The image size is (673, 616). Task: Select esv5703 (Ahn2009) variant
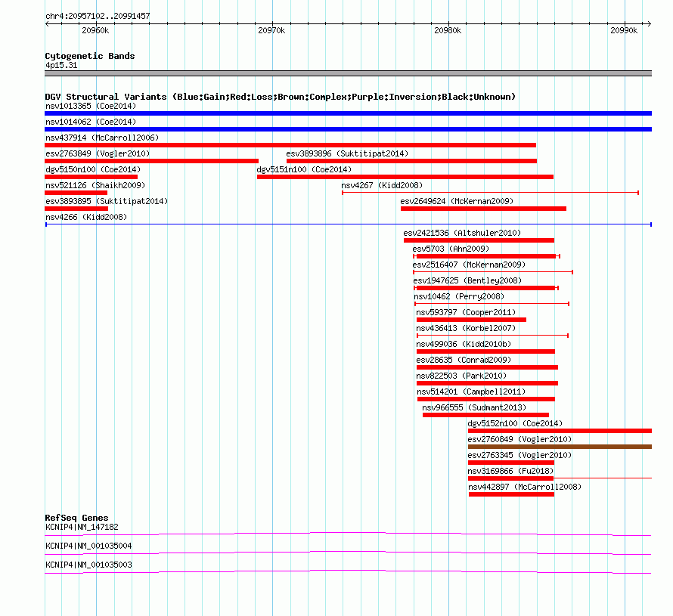486,256
